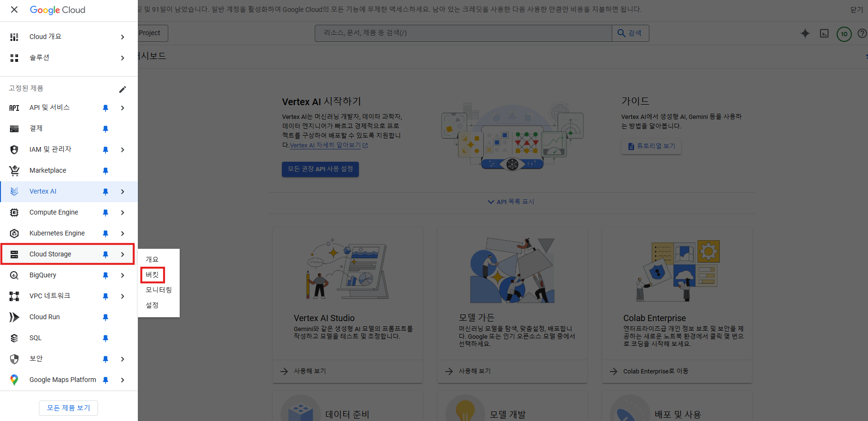Expand Cloud Storage submenu chevron
The image size is (868, 421).
click(x=123, y=255)
